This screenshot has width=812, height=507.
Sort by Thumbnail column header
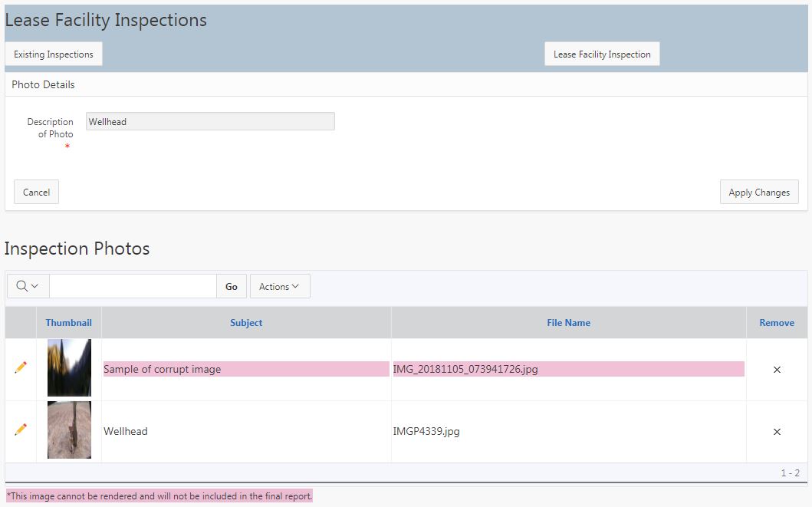pyautogui.click(x=68, y=323)
